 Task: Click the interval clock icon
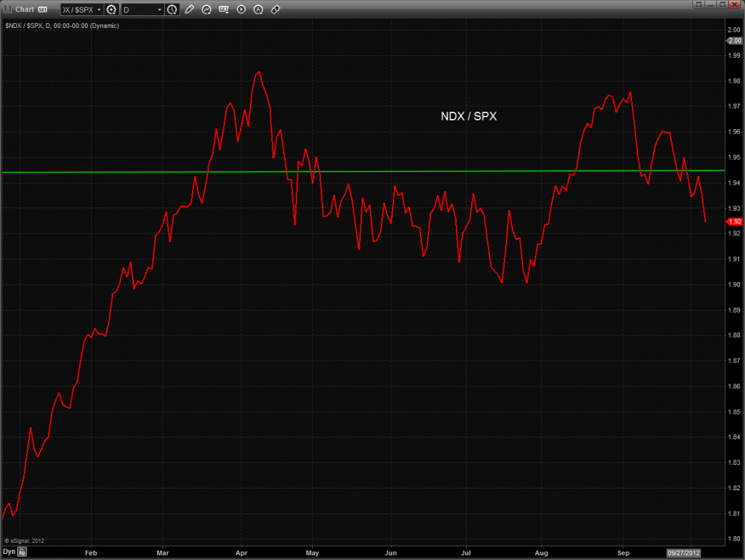[173, 9]
